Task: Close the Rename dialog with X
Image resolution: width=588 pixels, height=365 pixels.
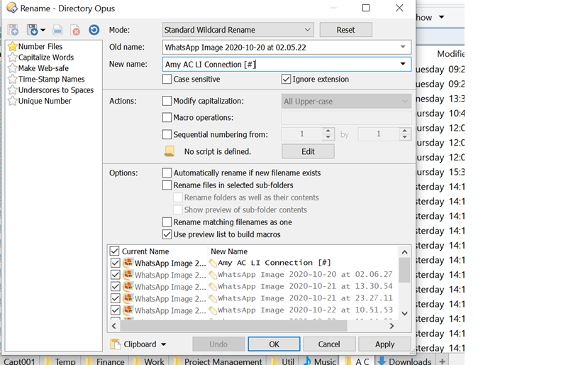Action: (x=399, y=8)
